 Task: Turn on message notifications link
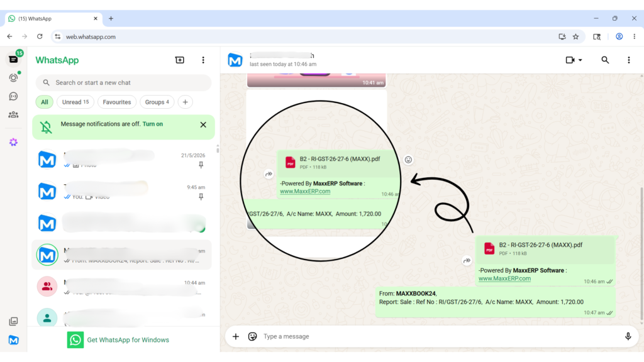tap(153, 124)
